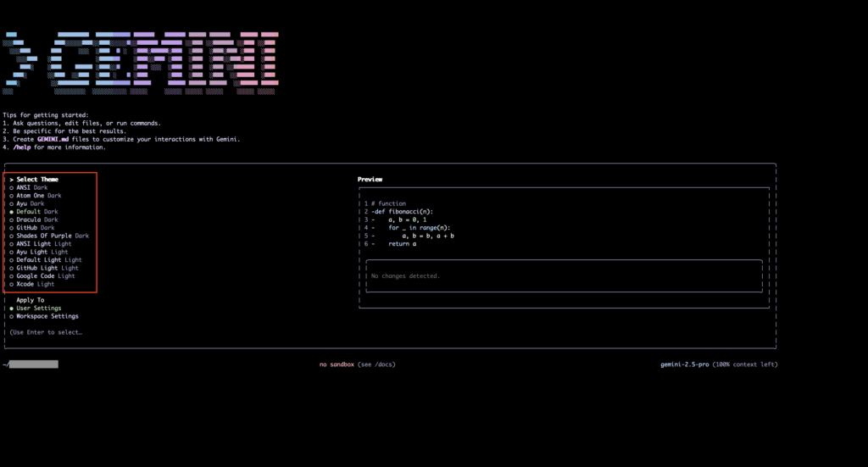Viewport: 868px width, 467px height.
Task: Select the ANSI Dark theme option
Action: (x=29, y=187)
